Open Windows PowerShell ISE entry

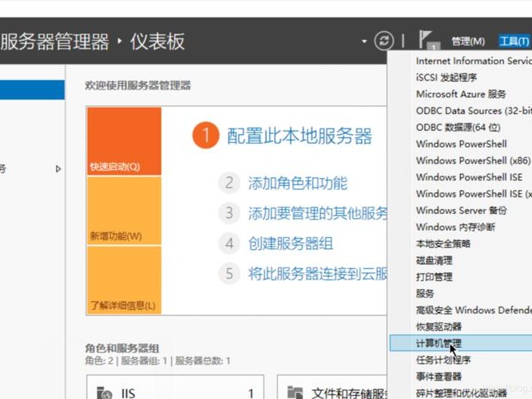(x=469, y=177)
